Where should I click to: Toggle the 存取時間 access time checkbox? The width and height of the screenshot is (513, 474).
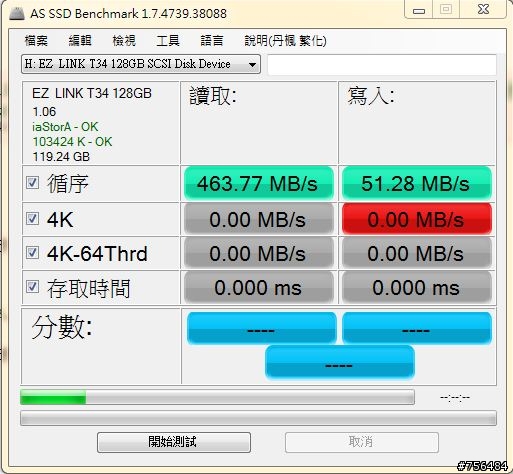pos(32,287)
